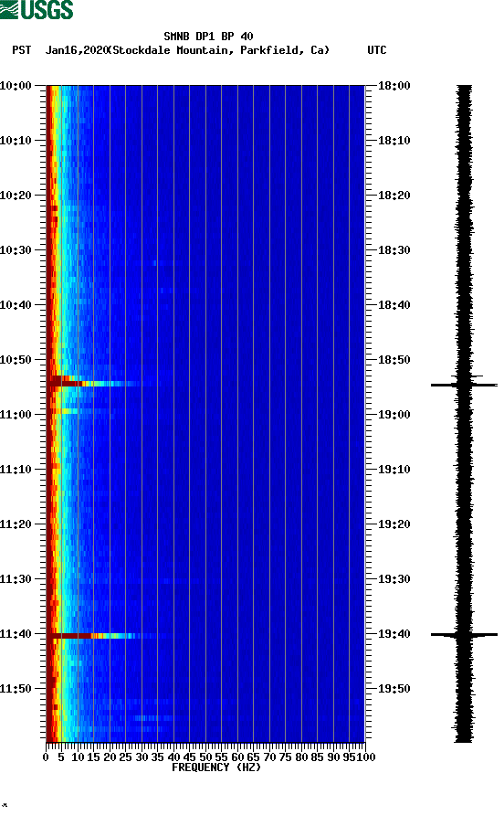
Task: Click the USGS logo
Action: click(37, 9)
